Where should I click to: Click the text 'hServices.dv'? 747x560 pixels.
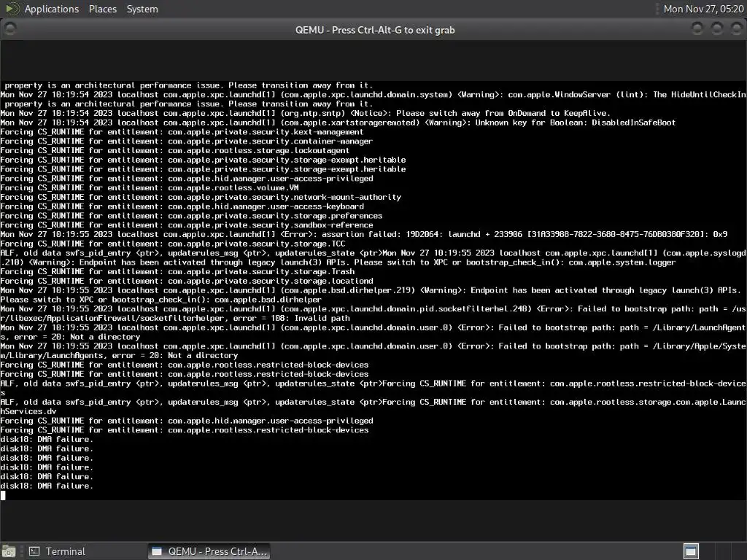28,411
